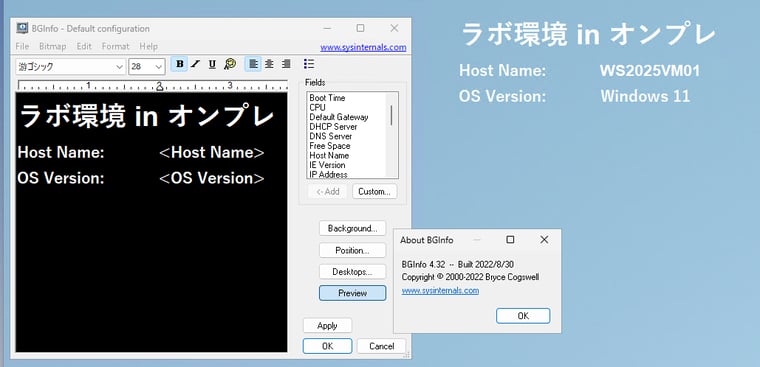Select Host Name in Fields list

point(329,156)
